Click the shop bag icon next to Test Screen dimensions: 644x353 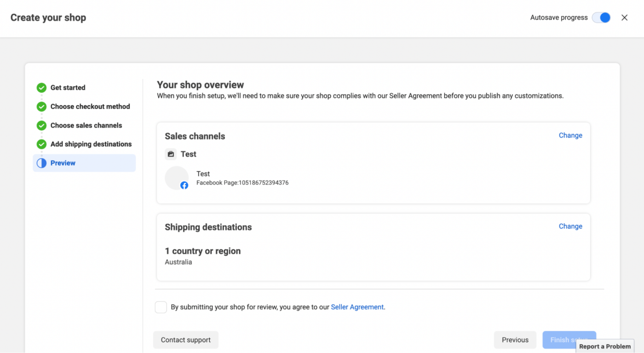tap(171, 154)
